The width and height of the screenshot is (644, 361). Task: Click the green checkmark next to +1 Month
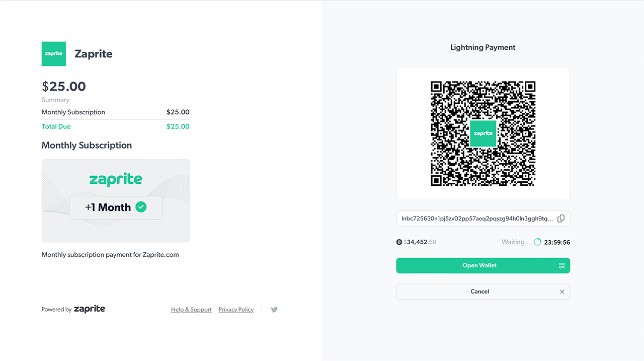(x=141, y=207)
